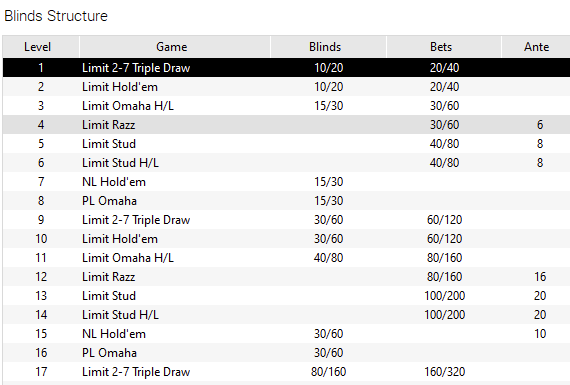Select level 13 Limit Stud row
The width and height of the screenshot is (570, 385).
click(x=286, y=296)
